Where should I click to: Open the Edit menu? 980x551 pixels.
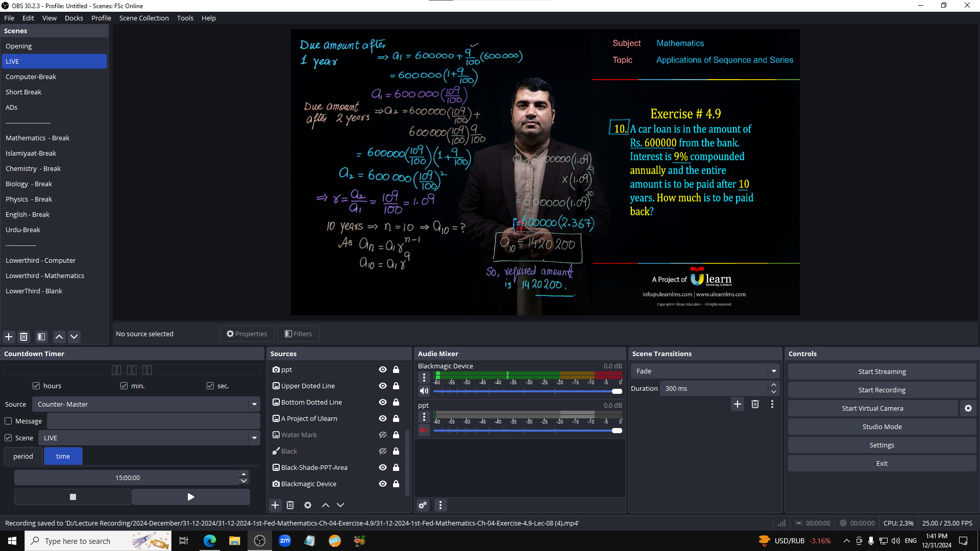28,18
